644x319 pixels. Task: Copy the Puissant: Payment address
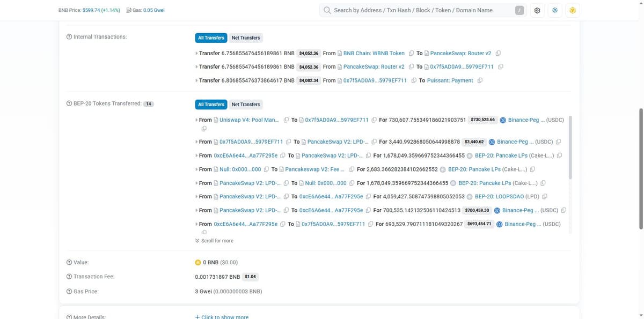tap(480, 81)
